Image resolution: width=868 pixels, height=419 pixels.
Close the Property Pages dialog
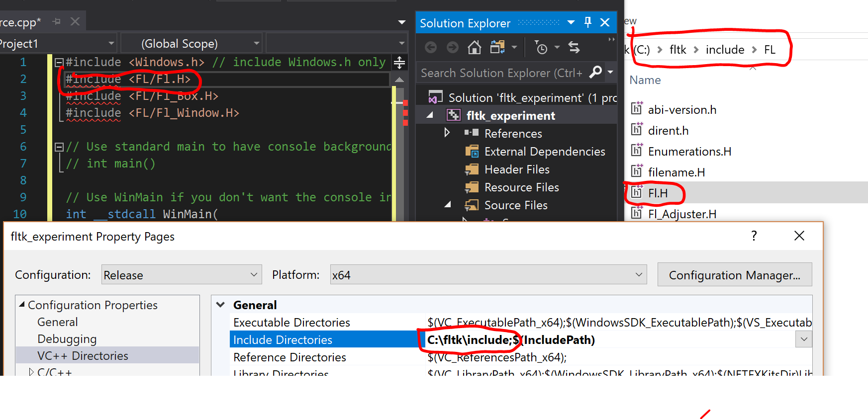click(799, 236)
